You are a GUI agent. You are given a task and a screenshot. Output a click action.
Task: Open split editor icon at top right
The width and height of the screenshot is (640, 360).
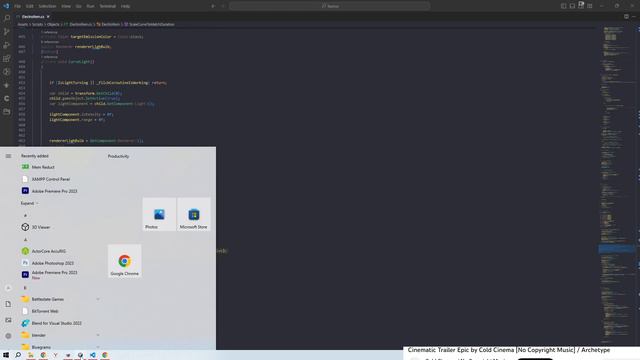[x=626, y=17]
